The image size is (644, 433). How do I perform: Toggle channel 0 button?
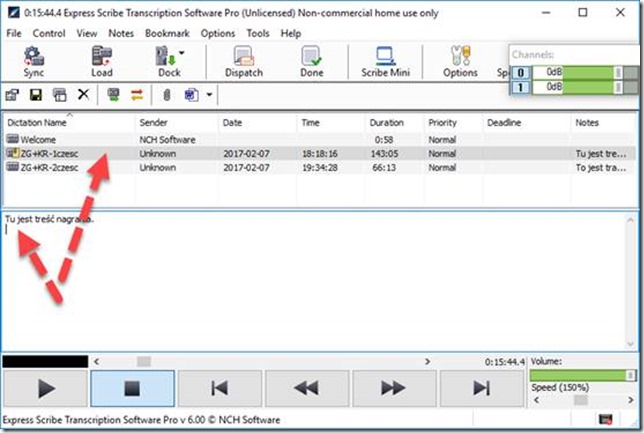520,73
